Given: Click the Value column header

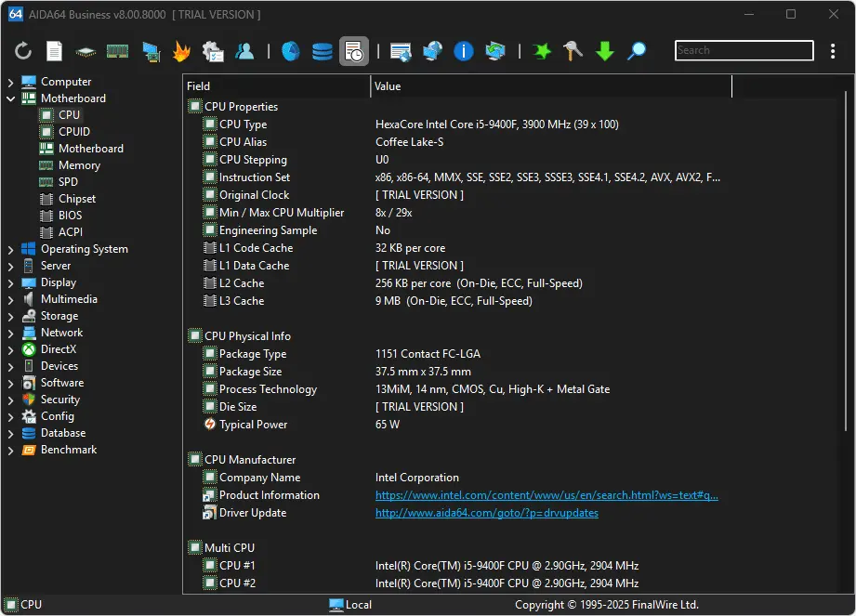Looking at the screenshot, I should 551,86.
